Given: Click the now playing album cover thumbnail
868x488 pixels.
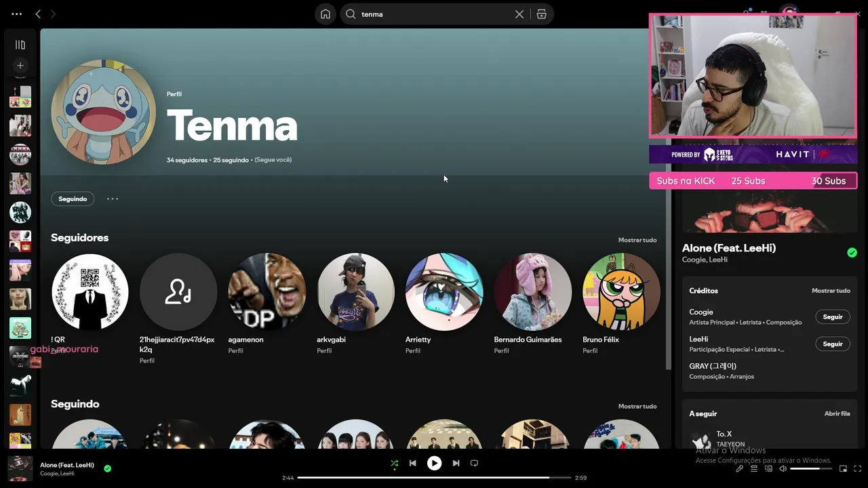Looking at the screenshot, I should point(20,468).
